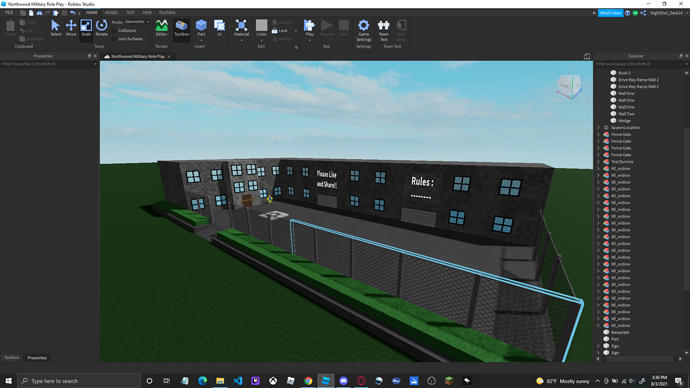
Task: Open Game Settings
Action: tap(363, 30)
